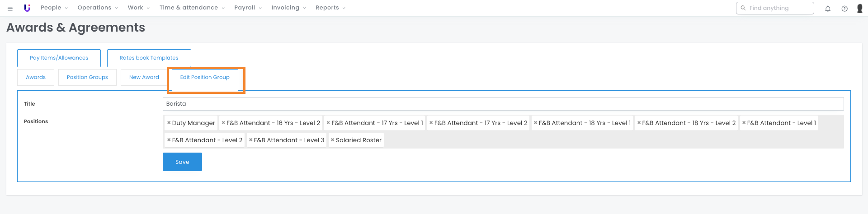Remove F&B Attendant - 16 Yrs - Level 2 tag

point(223,123)
